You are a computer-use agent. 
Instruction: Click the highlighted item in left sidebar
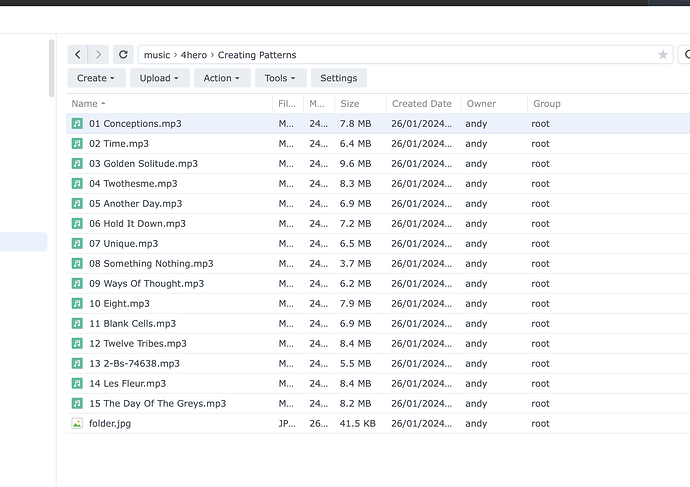23,242
